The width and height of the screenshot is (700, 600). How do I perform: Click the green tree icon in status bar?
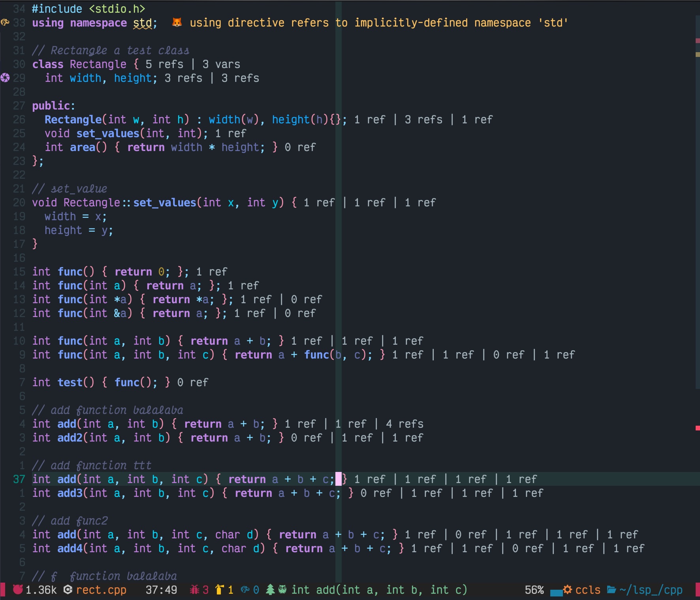tap(270, 590)
